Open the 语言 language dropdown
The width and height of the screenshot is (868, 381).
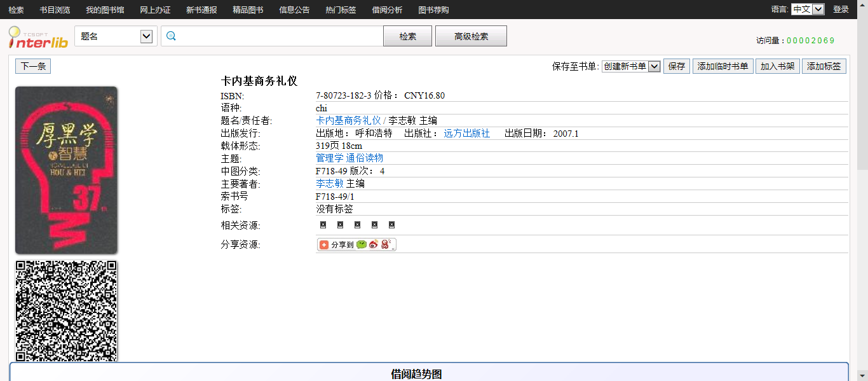[818, 9]
